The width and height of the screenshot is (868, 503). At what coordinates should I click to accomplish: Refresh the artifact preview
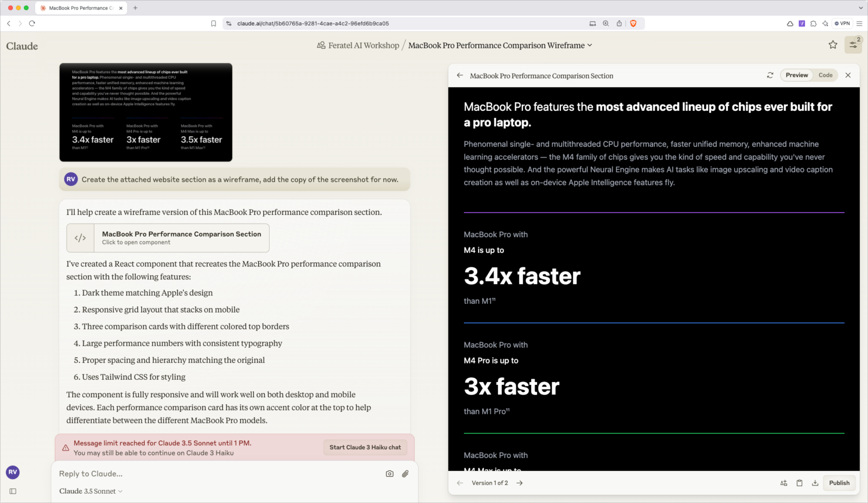[x=770, y=75]
